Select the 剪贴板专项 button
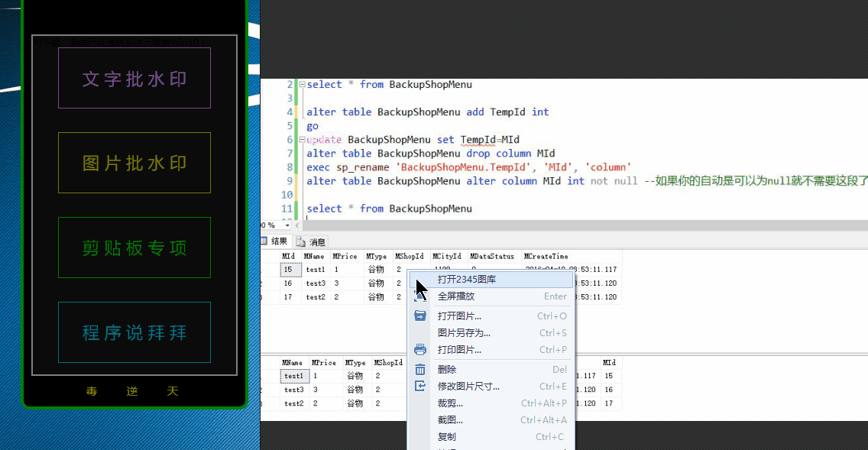 coord(134,248)
